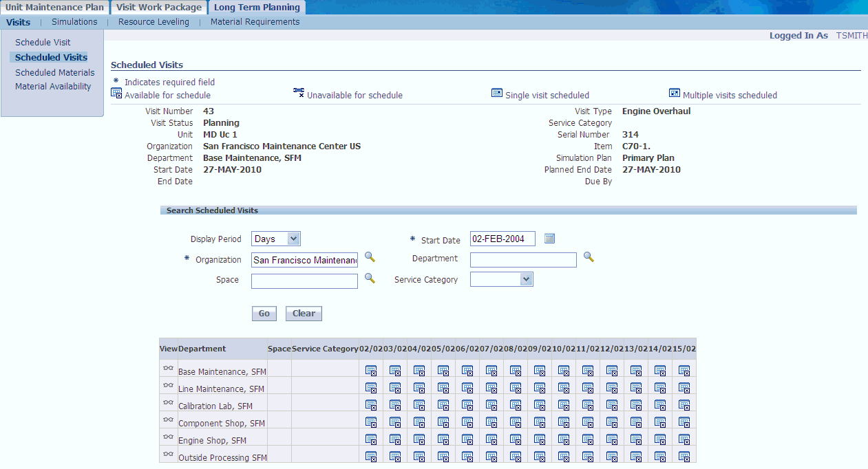The width and height of the screenshot is (868, 469).
Task: Open view details for Line Maintenance, SFM
Action: (x=168, y=384)
